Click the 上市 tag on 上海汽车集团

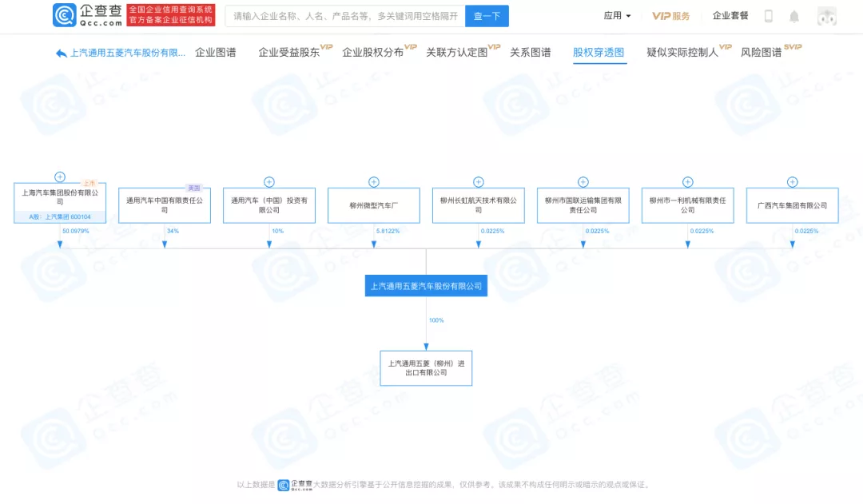pos(89,181)
